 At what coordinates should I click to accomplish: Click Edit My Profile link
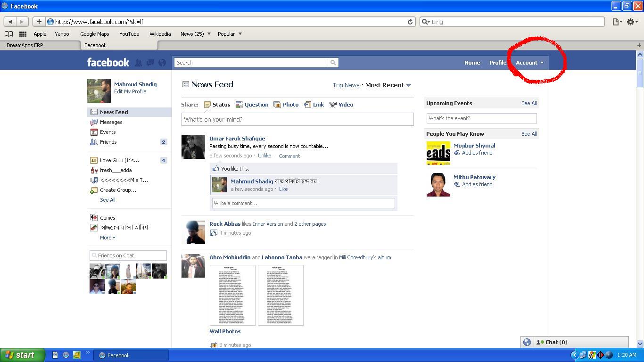[130, 91]
